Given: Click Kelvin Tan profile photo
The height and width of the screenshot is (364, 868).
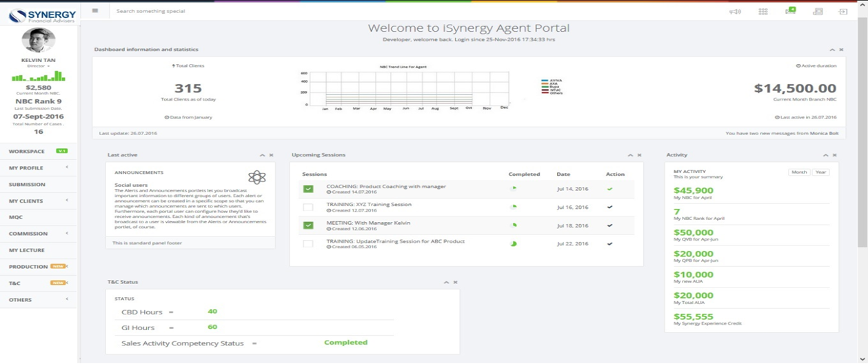Looking at the screenshot, I should coord(38,41).
